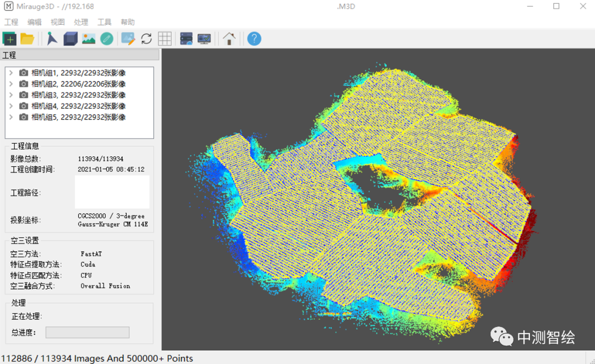
Task: Open the 处理 menu
Action: (81, 22)
